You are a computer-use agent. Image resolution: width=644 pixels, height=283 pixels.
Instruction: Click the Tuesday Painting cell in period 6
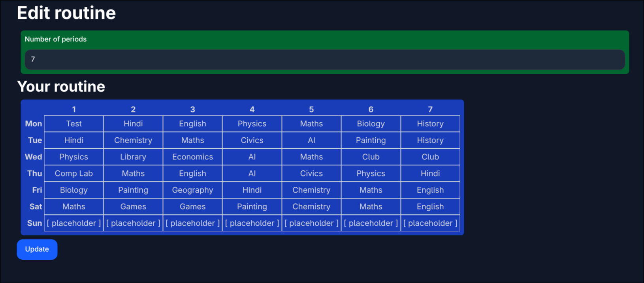[x=371, y=140]
